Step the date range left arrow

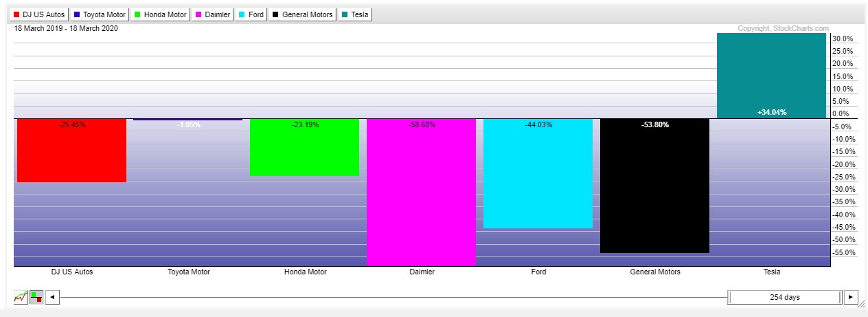point(53,297)
